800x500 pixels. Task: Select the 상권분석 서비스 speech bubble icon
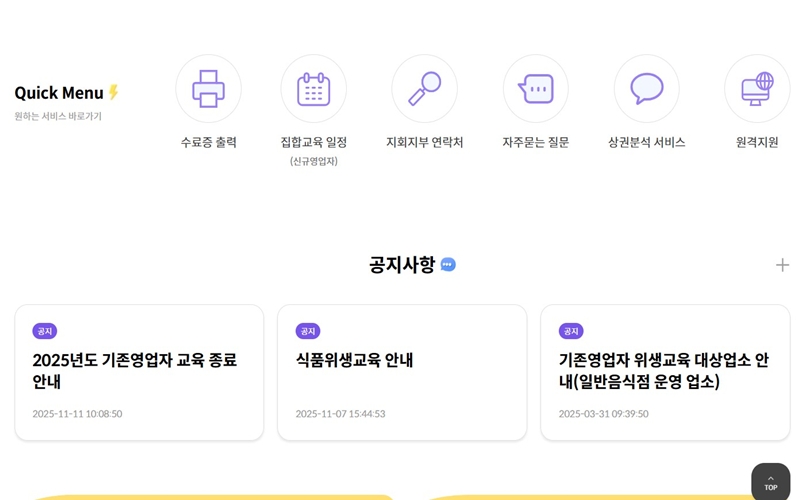646,89
